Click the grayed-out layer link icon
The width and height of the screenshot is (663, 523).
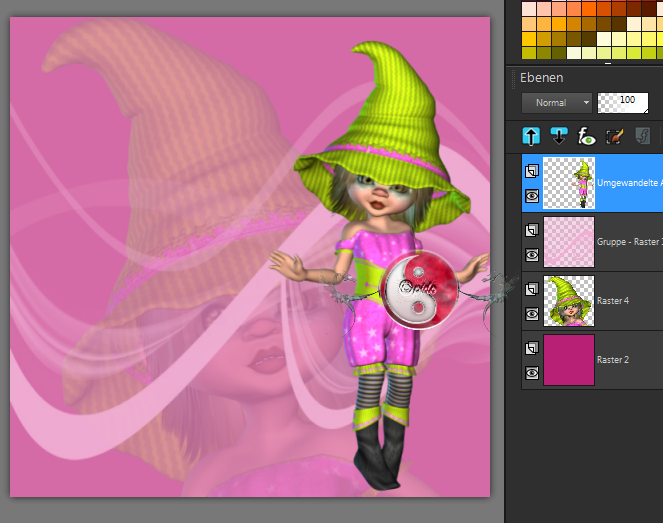click(x=645, y=136)
